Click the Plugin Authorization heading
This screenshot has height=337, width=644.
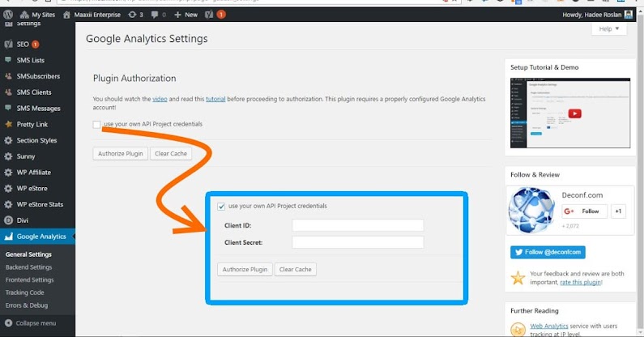[x=134, y=78]
